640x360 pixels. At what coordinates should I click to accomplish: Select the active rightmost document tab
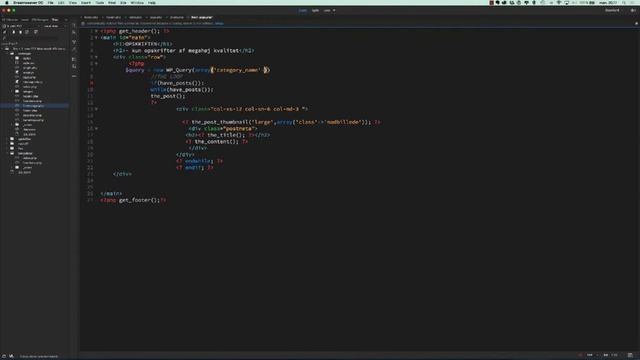click(x=202, y=18)
